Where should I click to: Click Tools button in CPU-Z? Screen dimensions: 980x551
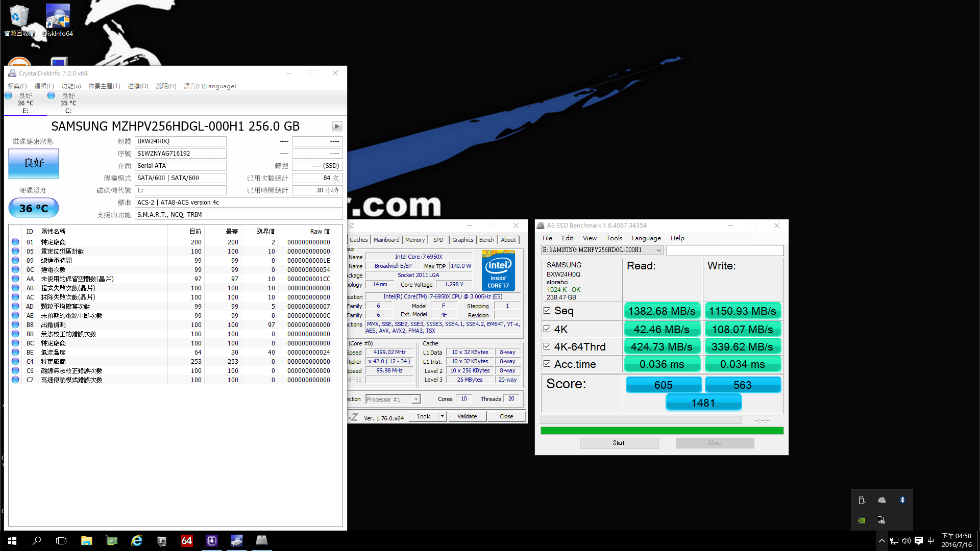[x=424, y=416]
